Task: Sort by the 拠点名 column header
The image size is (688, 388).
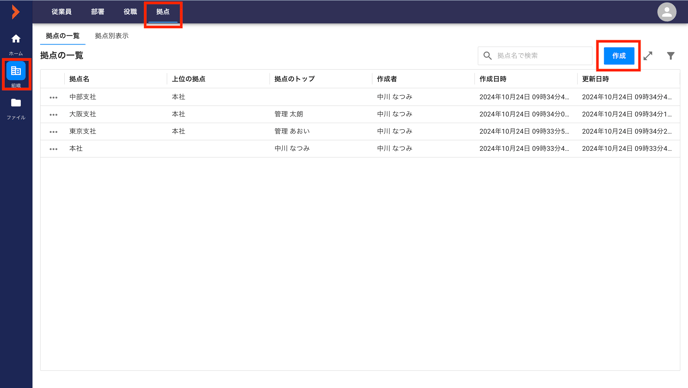Action: [79, 79]
